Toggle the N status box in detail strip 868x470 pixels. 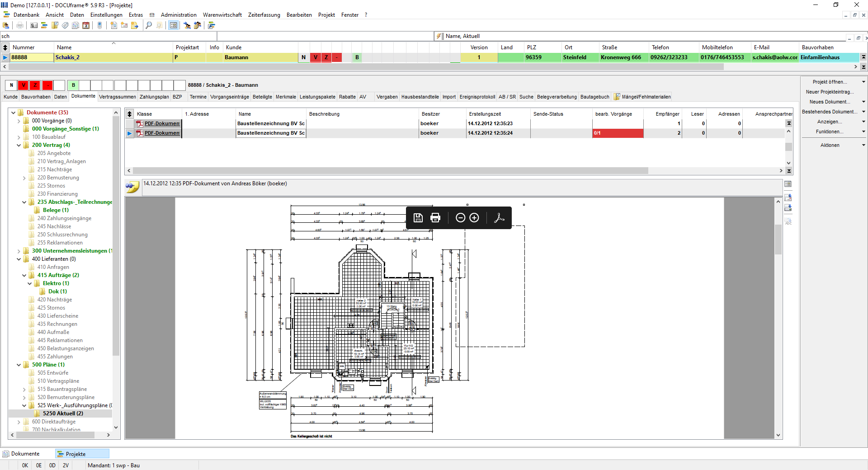click(x=11, y=85)
